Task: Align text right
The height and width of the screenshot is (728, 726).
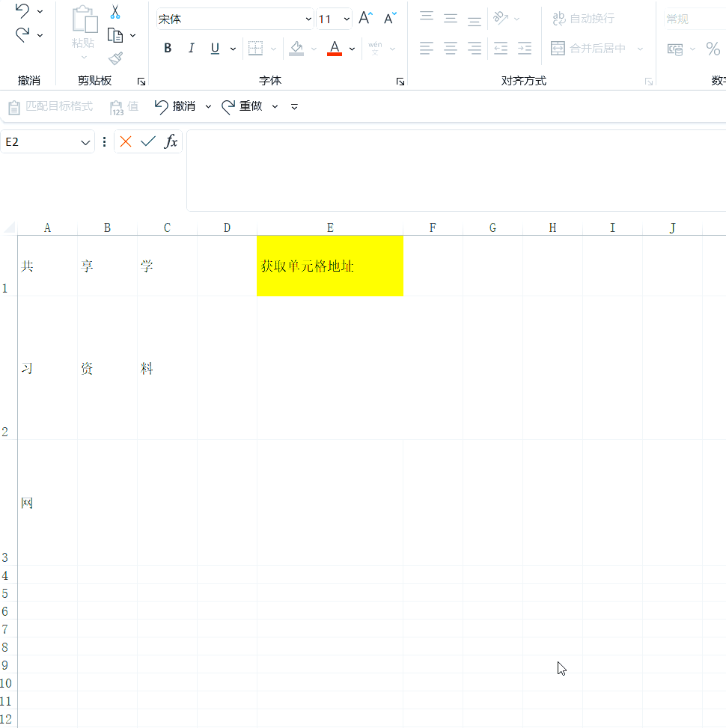Action: click(x=475, y=48)
